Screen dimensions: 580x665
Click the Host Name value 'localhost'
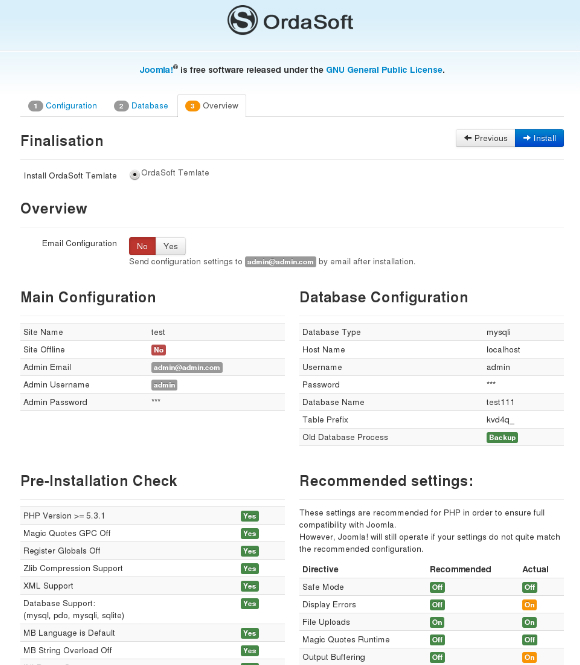[503, 350]
